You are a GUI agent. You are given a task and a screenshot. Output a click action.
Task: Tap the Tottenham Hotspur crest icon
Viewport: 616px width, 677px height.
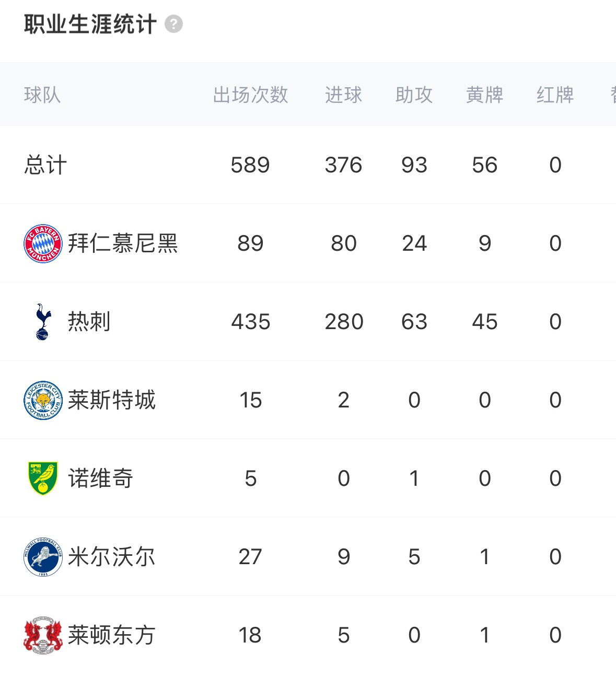point(43,322)
